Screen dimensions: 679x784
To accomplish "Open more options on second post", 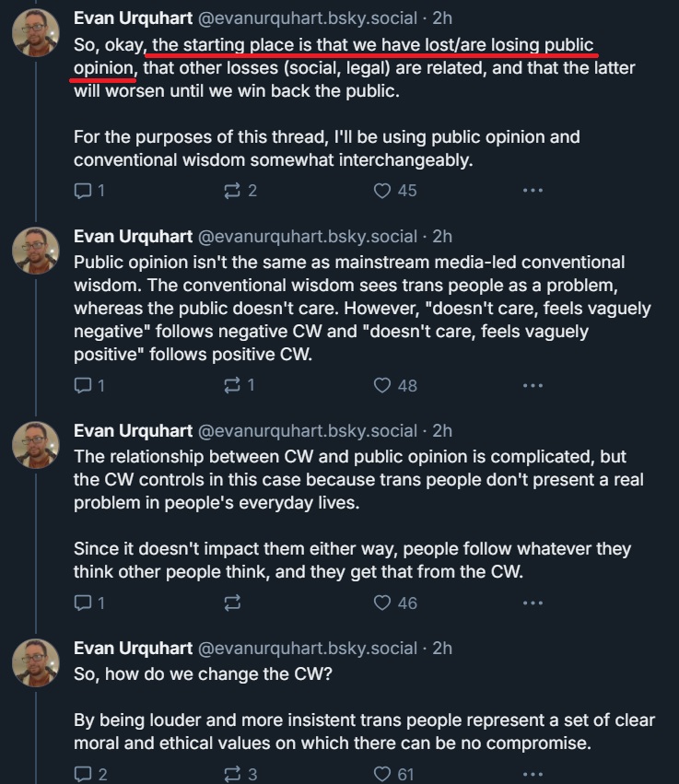I will pos(533,386).
